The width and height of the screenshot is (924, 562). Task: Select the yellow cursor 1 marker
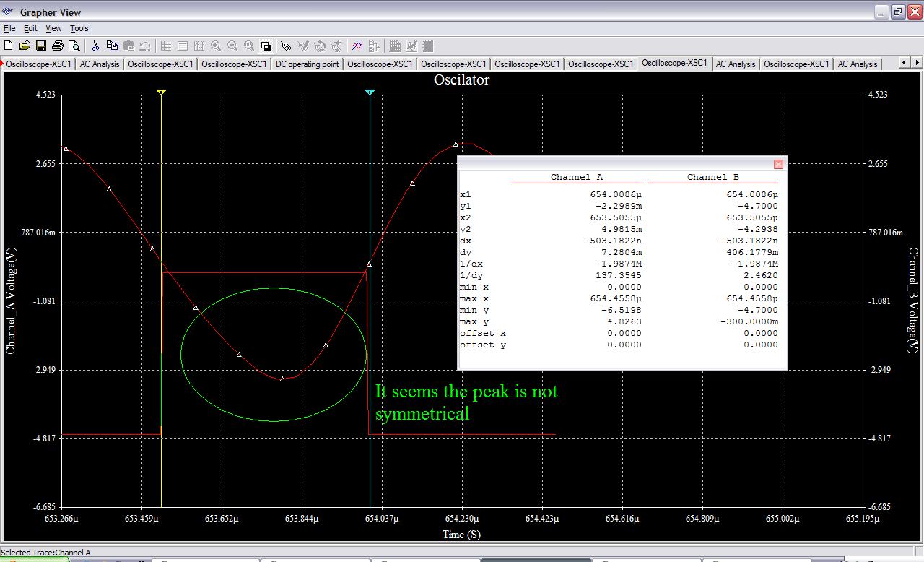[161, 92]
